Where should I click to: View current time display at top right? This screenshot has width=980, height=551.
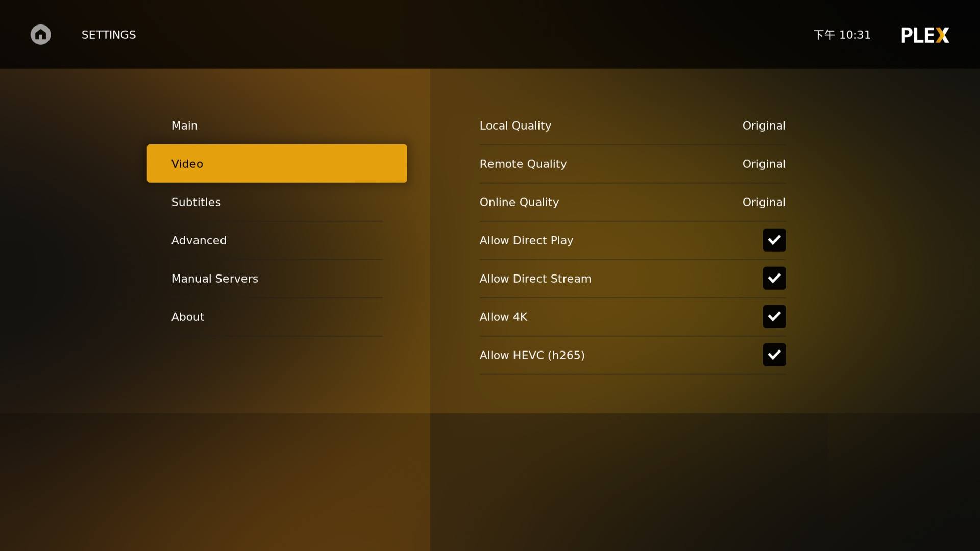[x=842, y=34]
